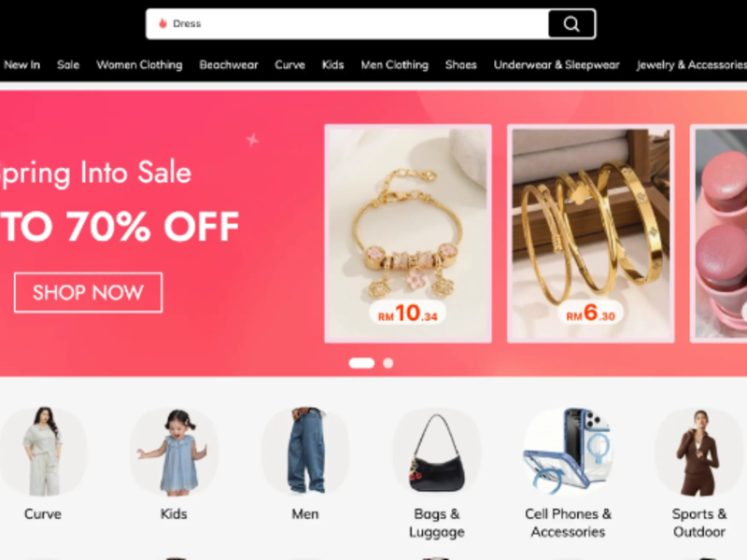Select the Men category jeans icon
The width and height of the screenshot is (747, 560).
point(305,452)
